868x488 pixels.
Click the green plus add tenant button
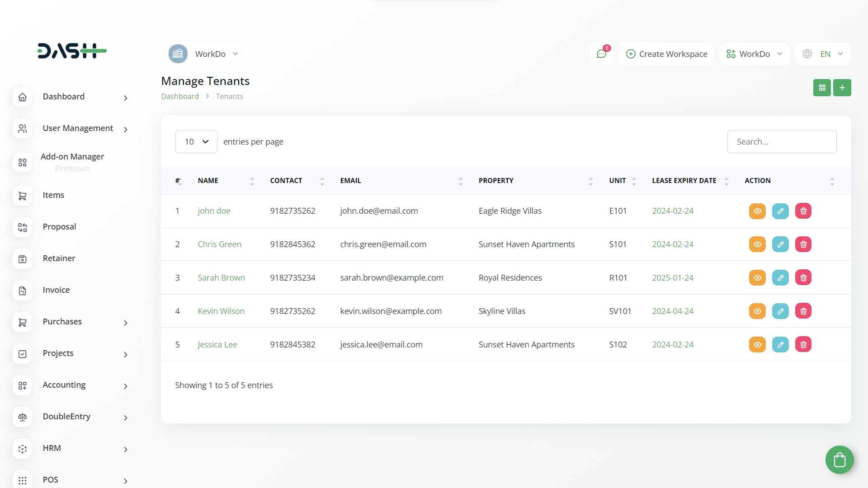click(842, 88)
